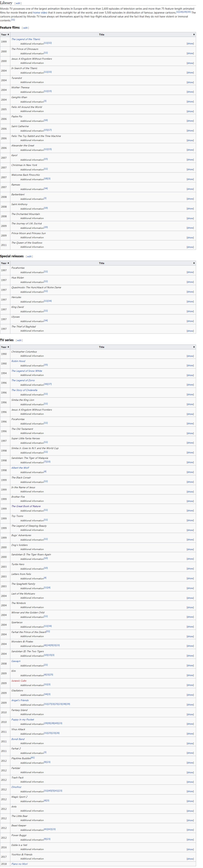Expand Virus Attack additional information

pos(190,734)
